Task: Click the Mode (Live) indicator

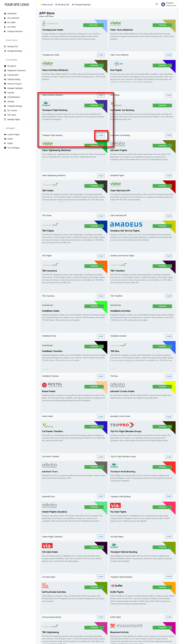Action: point(47,5)
